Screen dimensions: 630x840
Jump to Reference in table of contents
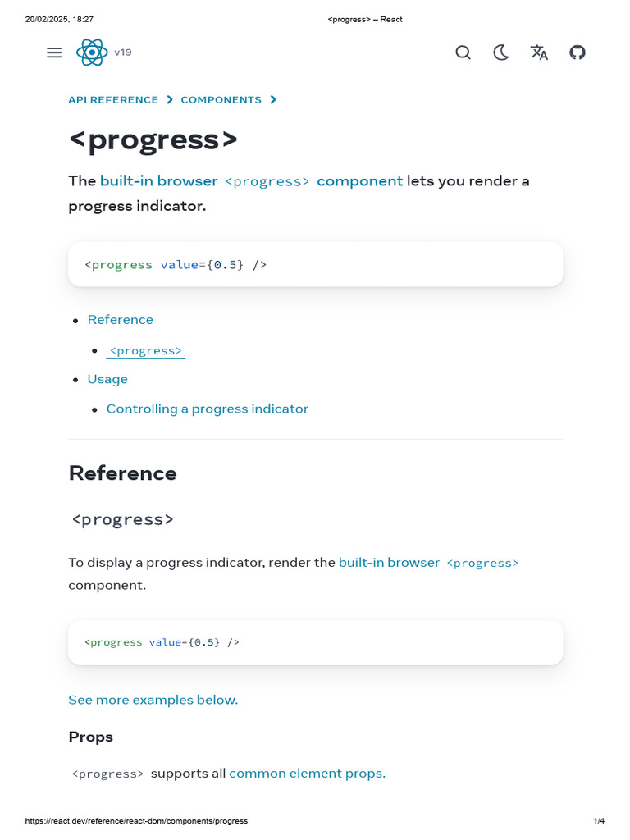121,320
